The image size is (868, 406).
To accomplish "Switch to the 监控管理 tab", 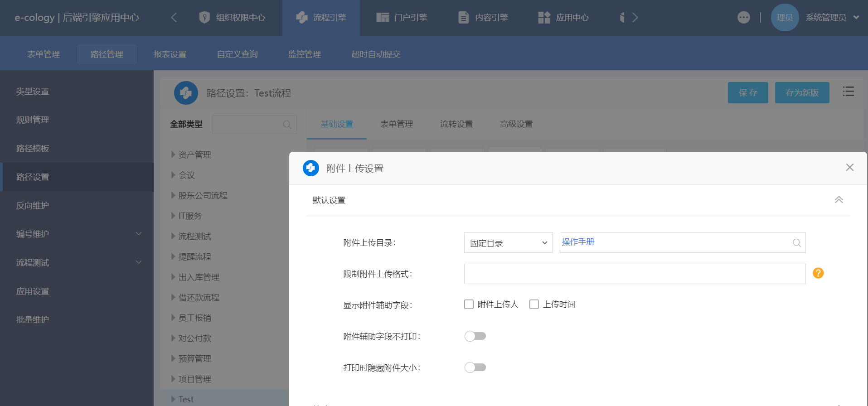I will point(305,54).
